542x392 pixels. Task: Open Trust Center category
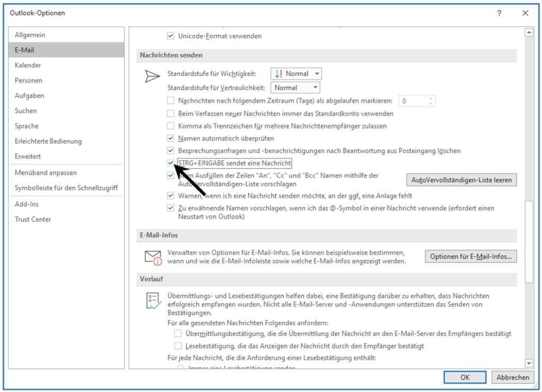coord(66,220)
